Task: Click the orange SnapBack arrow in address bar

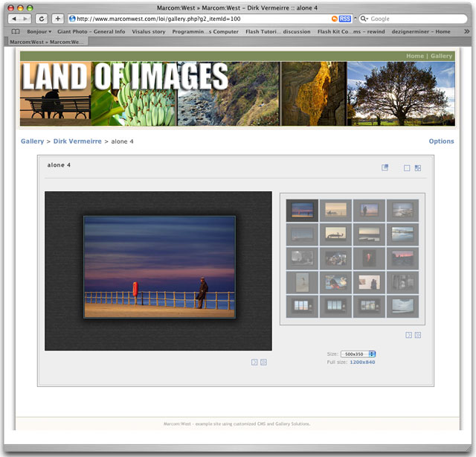Action: pyautogui.click(x=334, y=19)
